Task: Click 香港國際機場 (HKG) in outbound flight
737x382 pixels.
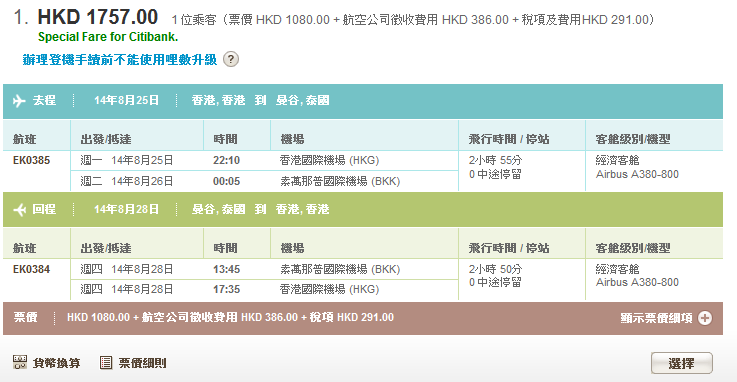Action: (329, 160)
